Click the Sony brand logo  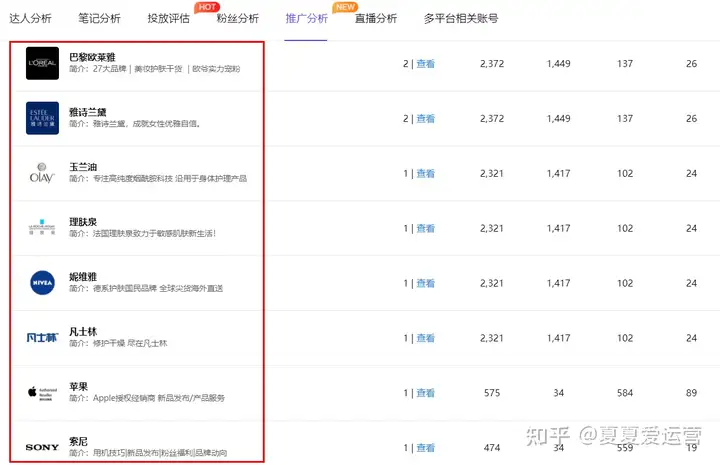click(x=42, y=447)
